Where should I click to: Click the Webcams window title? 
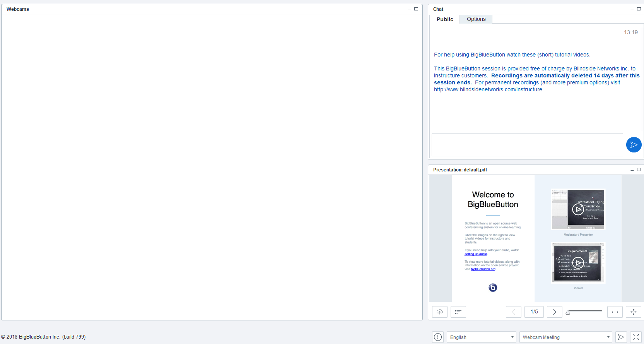[x=18, y=9]
